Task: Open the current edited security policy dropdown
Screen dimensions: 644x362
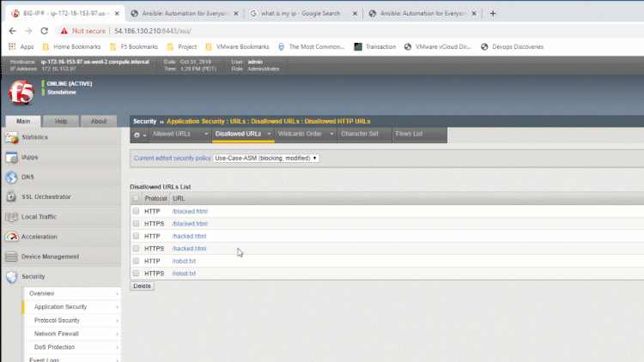Action: [265, 158]
